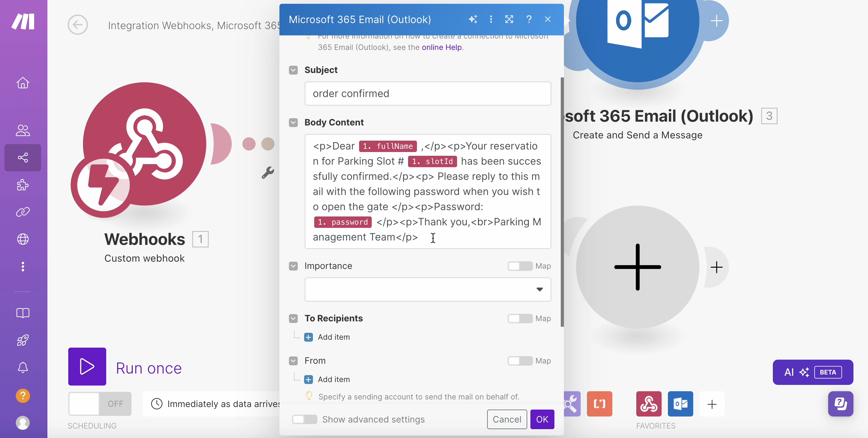Click the AI sparkle icon in dialog header
The image size is (868, 438).
pyautogui.click(x=473, y=20)
